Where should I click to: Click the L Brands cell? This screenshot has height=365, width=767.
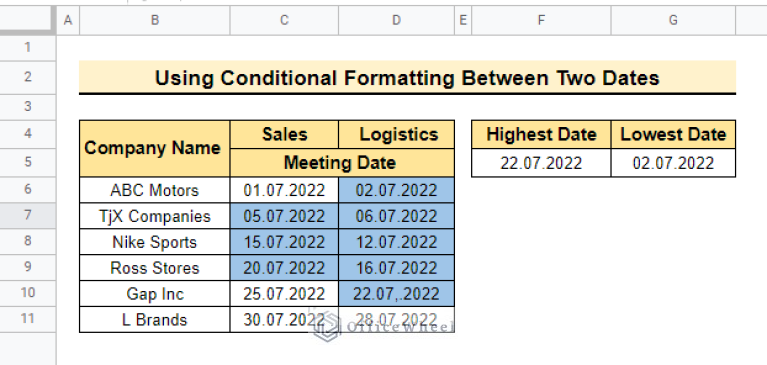tap(155, 319)
